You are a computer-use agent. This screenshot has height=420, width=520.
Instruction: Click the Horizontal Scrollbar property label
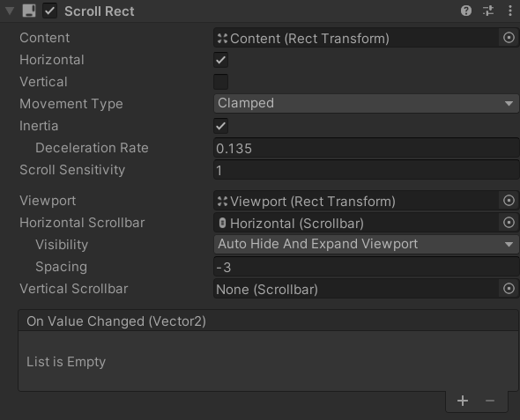(x=82, y=223)
